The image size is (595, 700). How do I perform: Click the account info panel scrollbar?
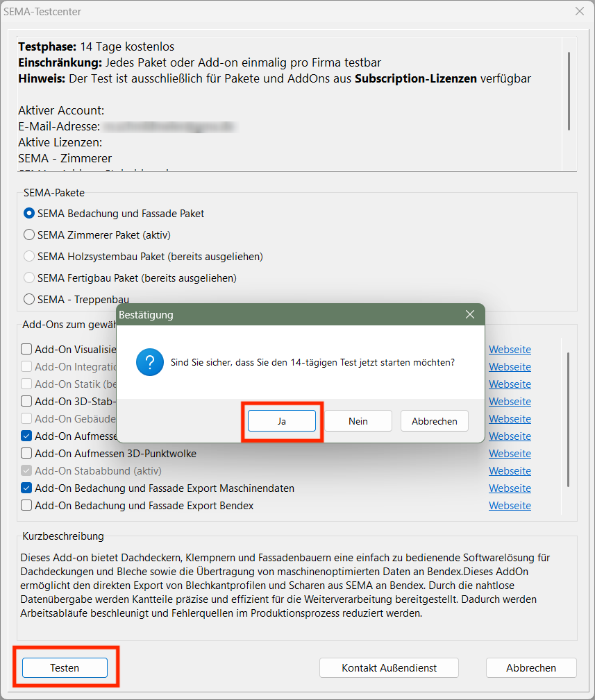pos(569,90)
